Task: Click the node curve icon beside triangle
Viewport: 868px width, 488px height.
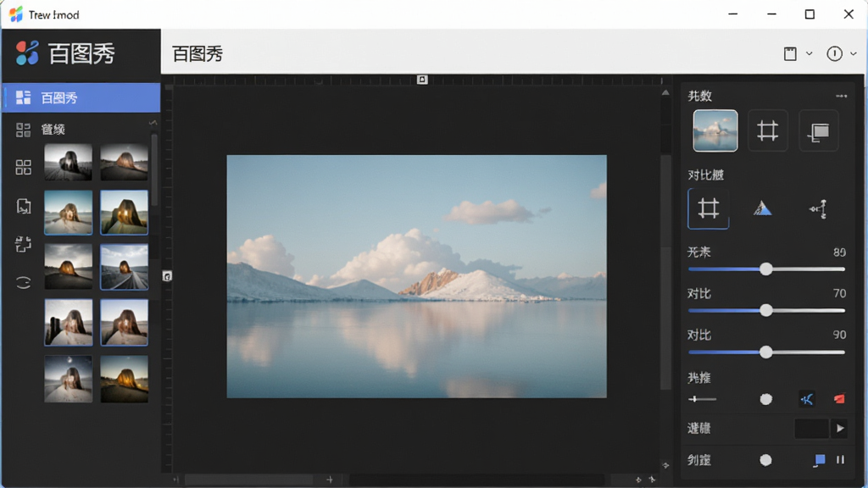Action: coord(818,208)
